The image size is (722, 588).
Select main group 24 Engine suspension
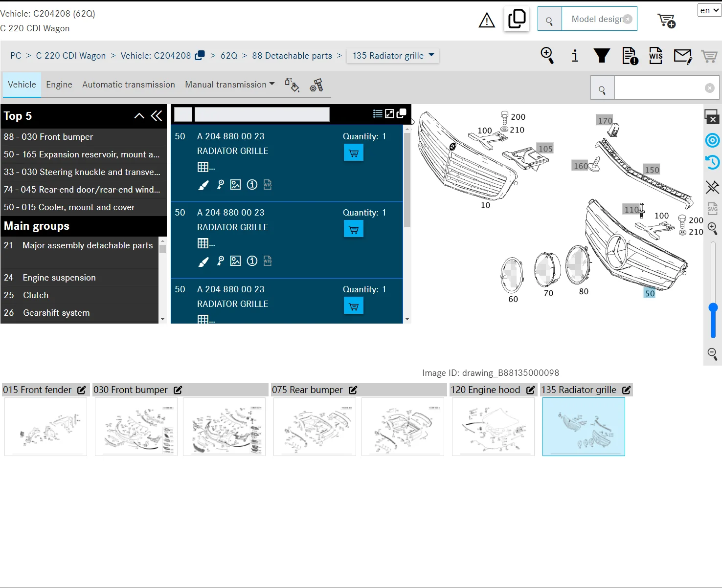pyautogui.click(x=80, y=278)
